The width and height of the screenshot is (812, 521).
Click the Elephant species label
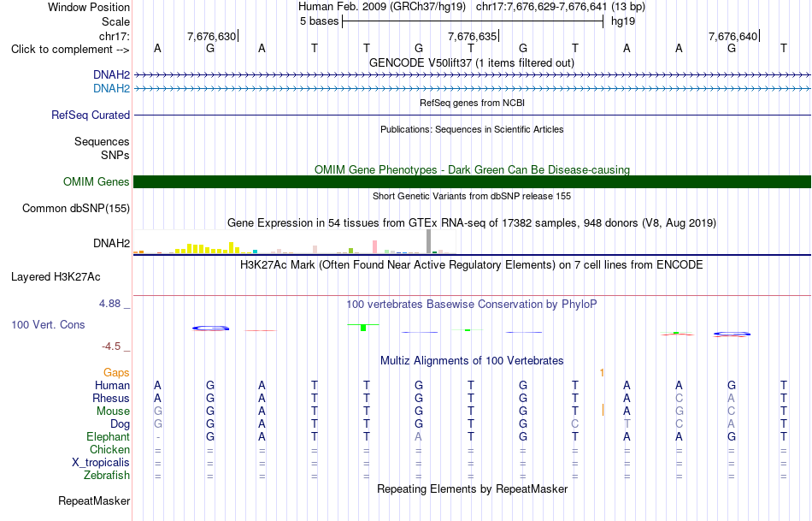(x=108, y=437)
